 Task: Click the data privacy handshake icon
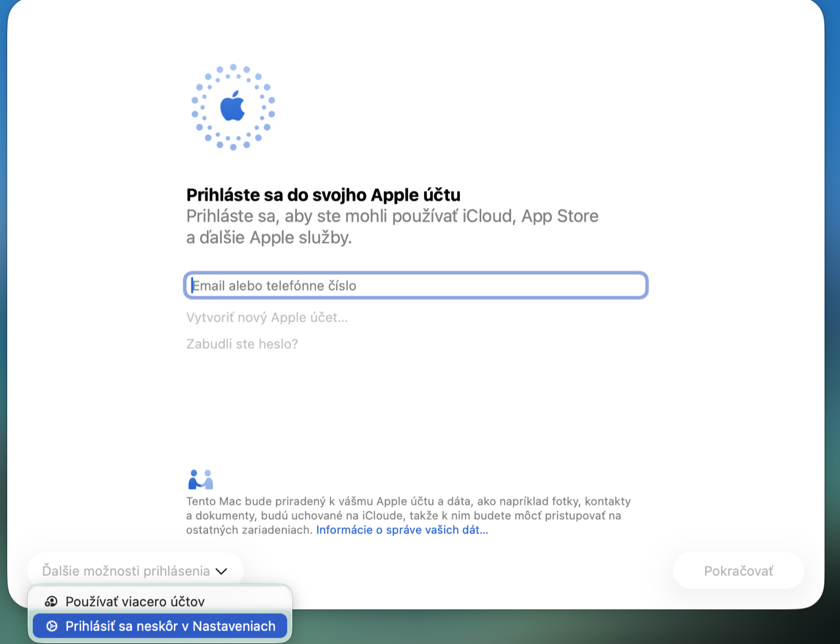(x=200, y=479)
